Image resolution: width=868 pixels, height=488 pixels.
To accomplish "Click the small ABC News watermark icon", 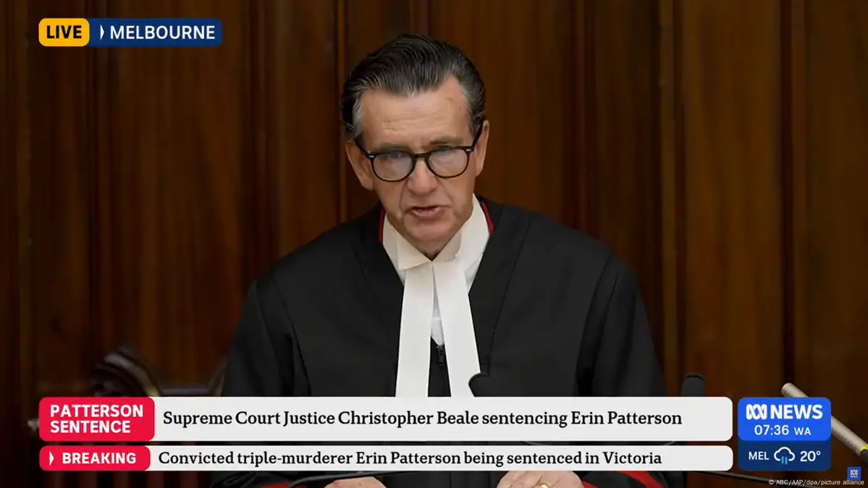I will 854,473.
